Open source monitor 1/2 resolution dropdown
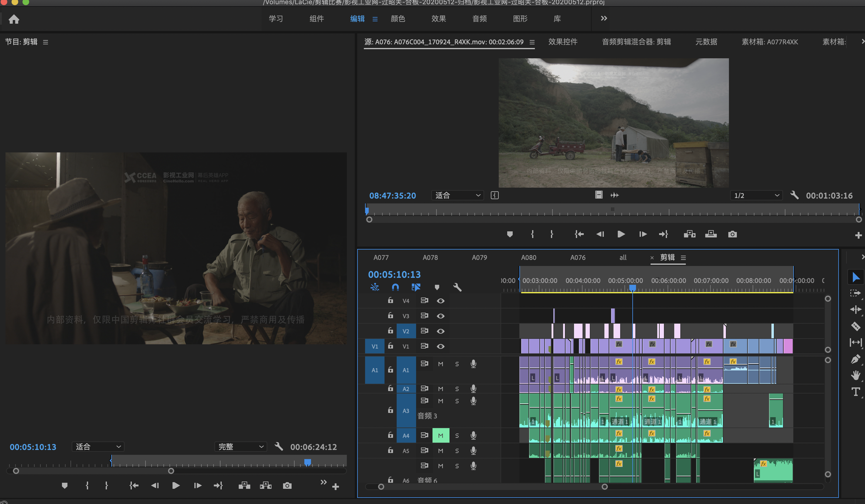 click(x=756, y=196)
